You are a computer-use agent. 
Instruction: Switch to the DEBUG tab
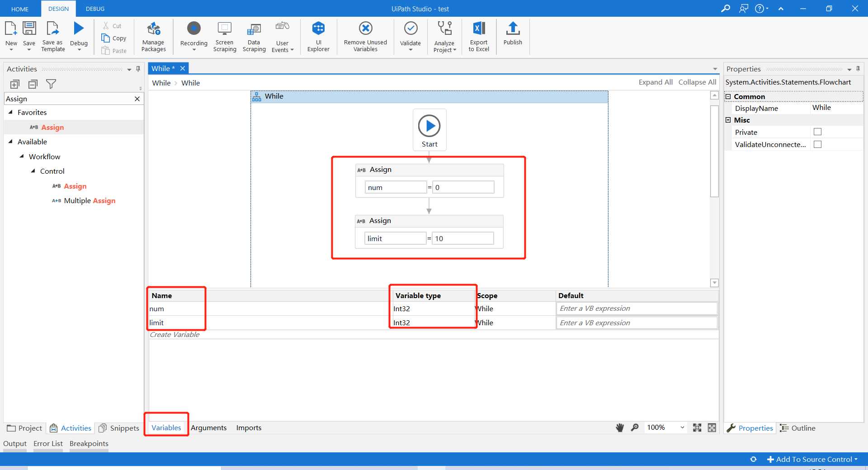coord(95,9)
